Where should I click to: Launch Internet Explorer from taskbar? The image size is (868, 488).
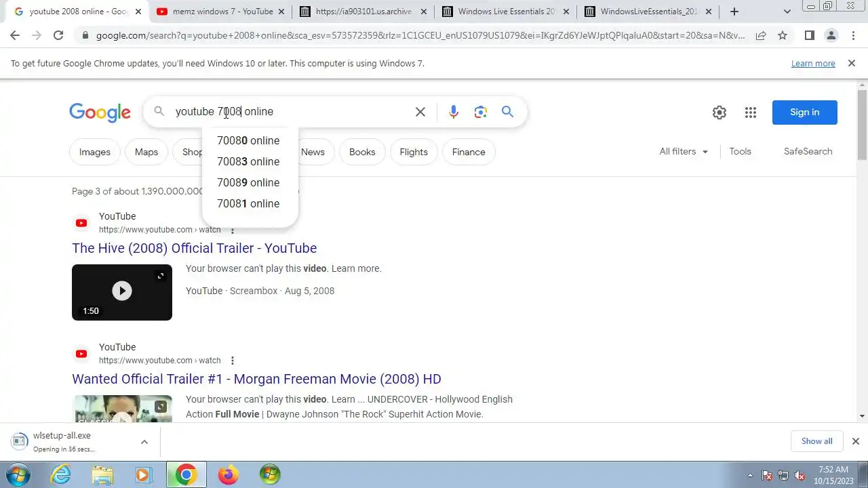pyautogui.click(x=61, y=474)
